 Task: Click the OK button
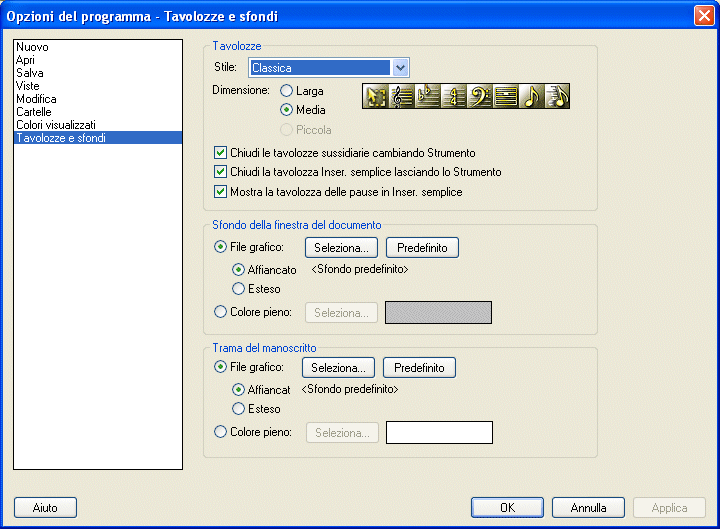pyautogui.click(x=507, y=507)
